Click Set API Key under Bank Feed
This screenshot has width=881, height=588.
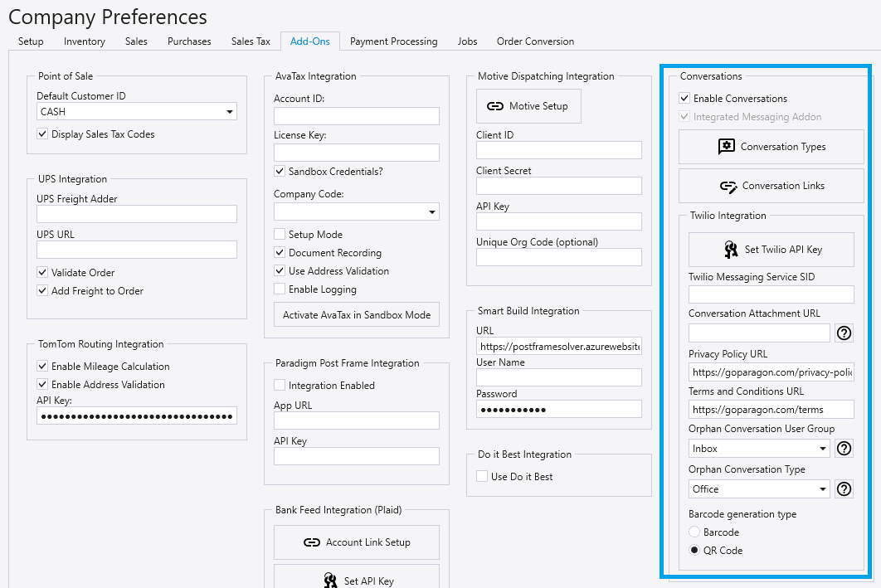point(357,581)
